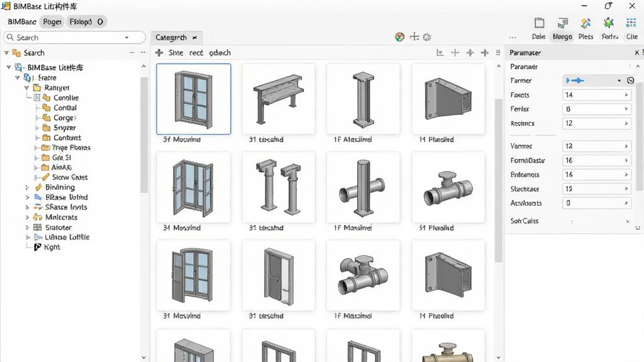The height and width of the screenshot is (362, 644).
Task: Click the magnifier icon in the Search box
Action: coord(10,37)
